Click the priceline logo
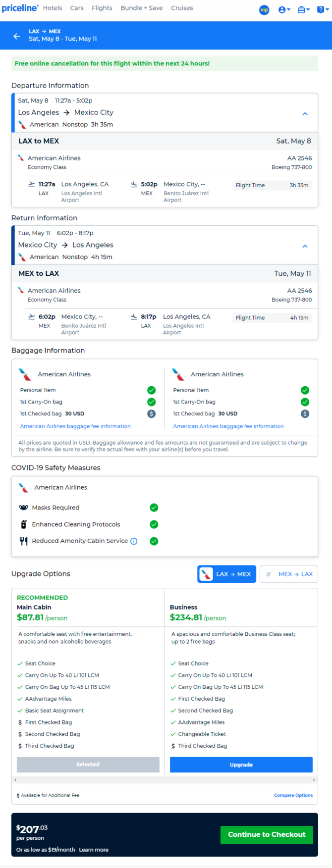 (20, 8)
